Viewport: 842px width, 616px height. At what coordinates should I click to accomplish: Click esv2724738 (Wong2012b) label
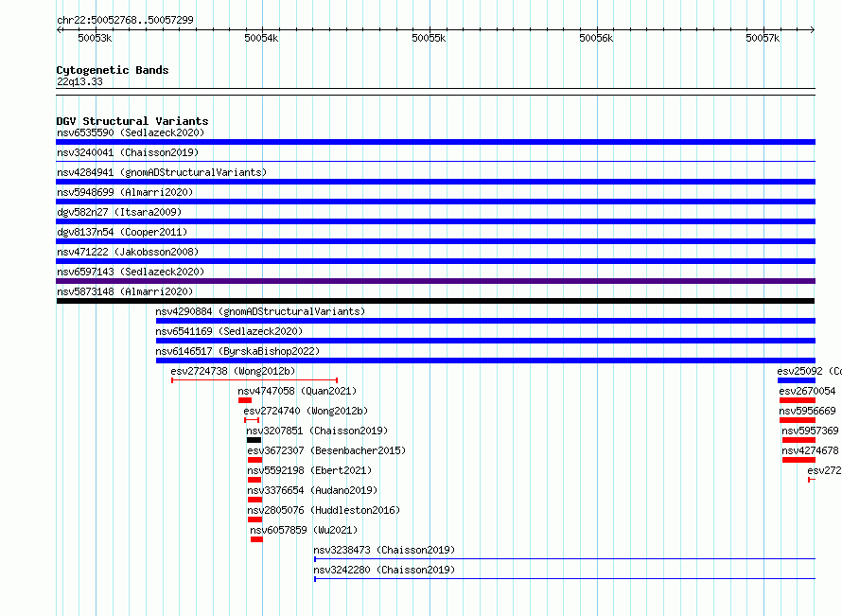[233, 371]
